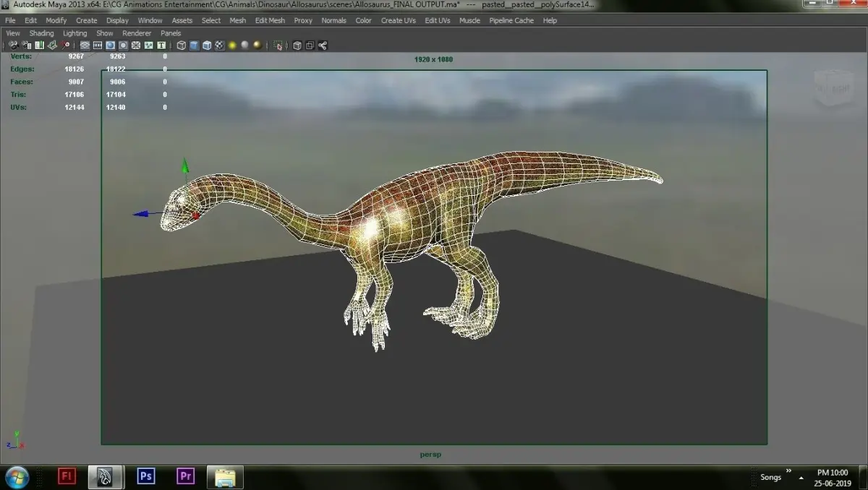Open the Lighting panel menu
Image resolution: width=868 pixels, height=490 pixels.
75,33
